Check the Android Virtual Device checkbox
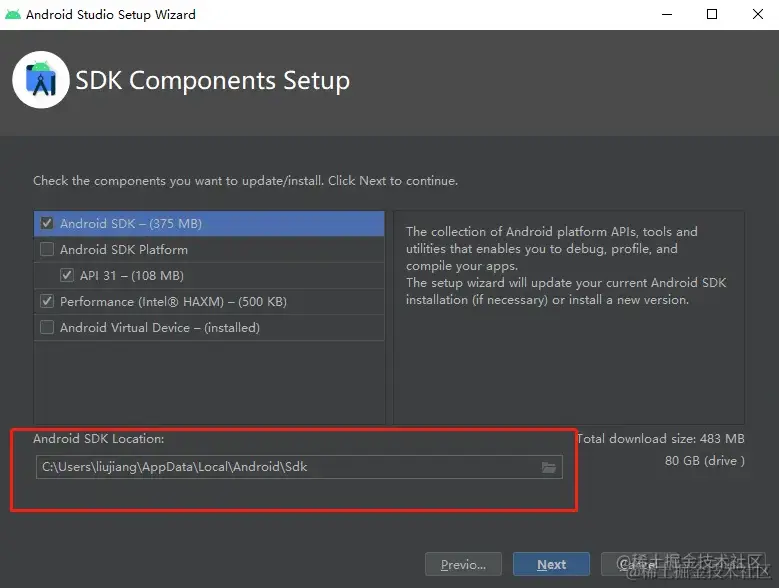 [x=47, y=327]
